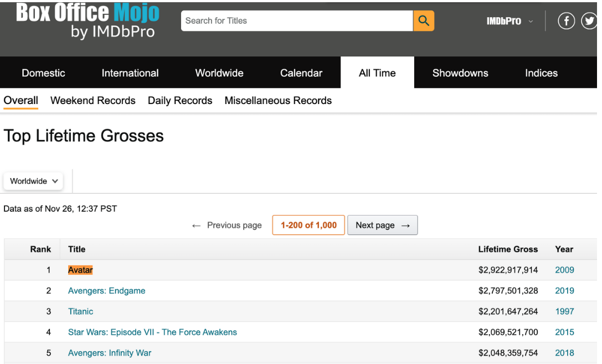This screenshot has width=602, height=364.
Task: Go to Daily Records
Action: (x=180, y=101)
